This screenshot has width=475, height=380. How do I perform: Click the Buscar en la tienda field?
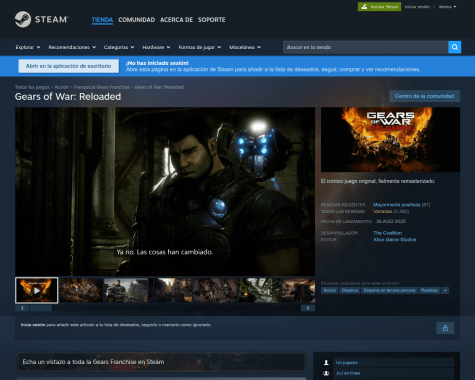click(x=365, y=47)
